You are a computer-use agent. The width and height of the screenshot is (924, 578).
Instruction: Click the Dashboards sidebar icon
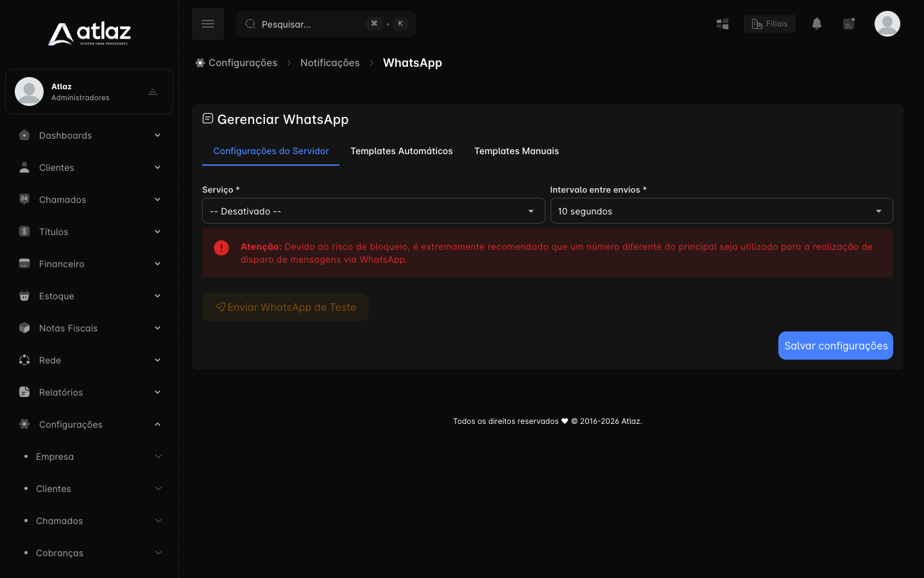[24, 135]
